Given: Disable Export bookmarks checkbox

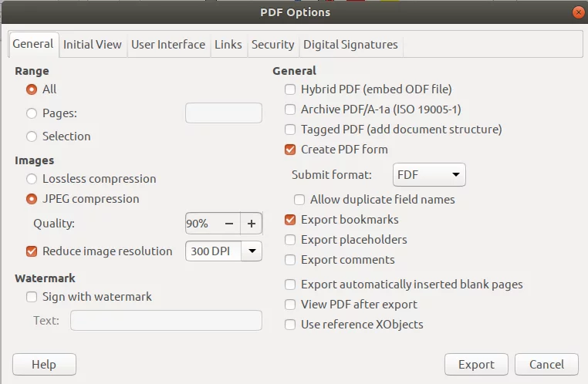Looking at the screenshot, I should click(x=290, y=220).
